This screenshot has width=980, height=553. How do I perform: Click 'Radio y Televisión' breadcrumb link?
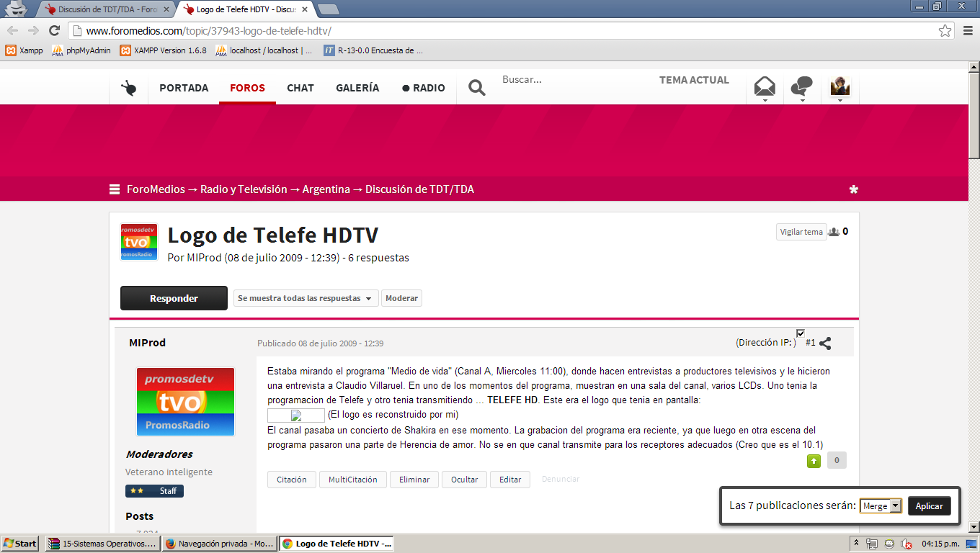[x=244, y=189]
